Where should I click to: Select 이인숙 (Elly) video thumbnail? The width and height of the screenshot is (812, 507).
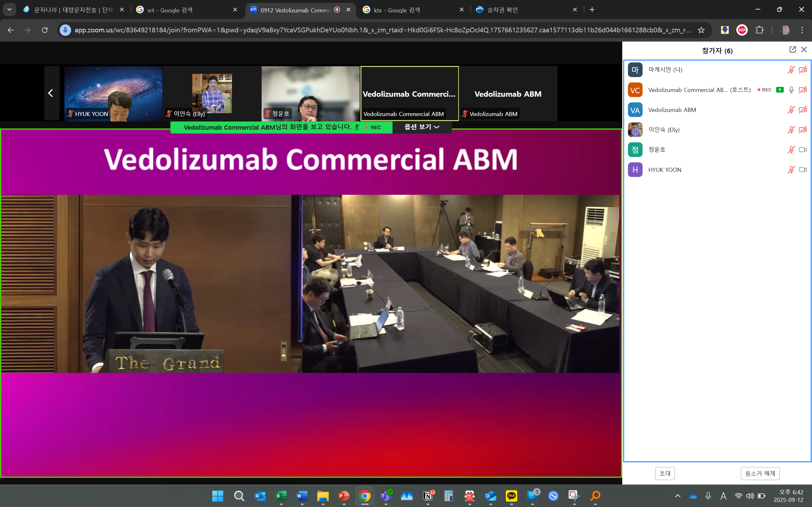(x=212, y=94)
